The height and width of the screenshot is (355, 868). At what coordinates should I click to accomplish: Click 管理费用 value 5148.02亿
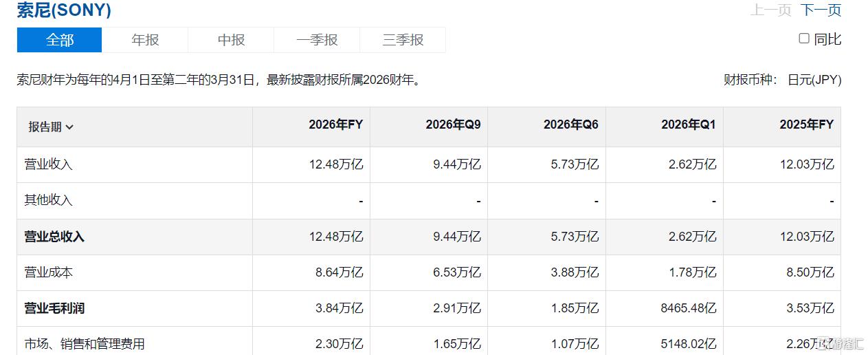pos(689,344)
